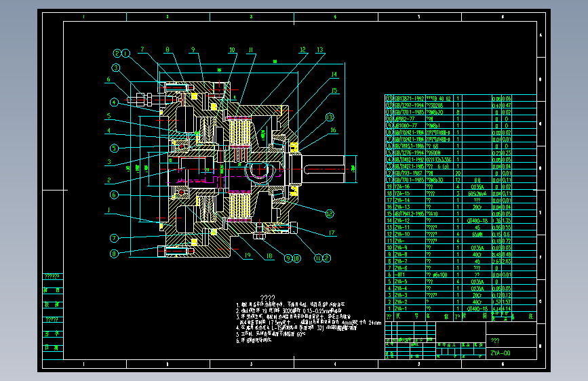Pick the ZYA-4 code in parts list

tap(401, 288)
